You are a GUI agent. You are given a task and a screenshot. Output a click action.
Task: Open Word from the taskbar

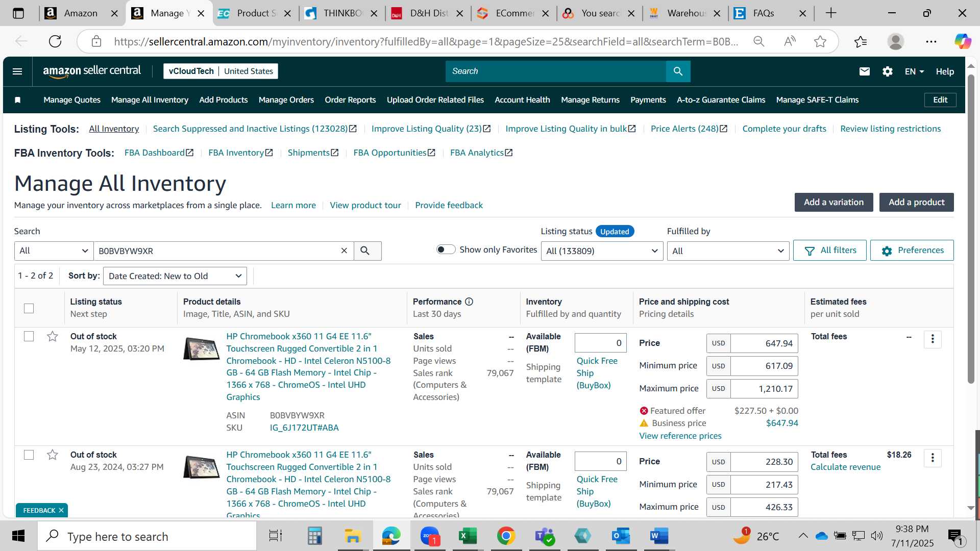[x=659, y=536]
